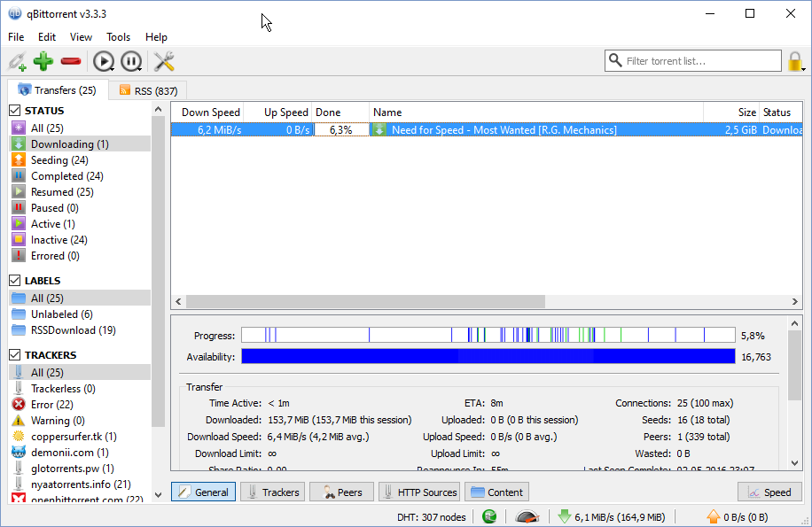
Task: Select All (25) under LABELS
Action: 80,298
